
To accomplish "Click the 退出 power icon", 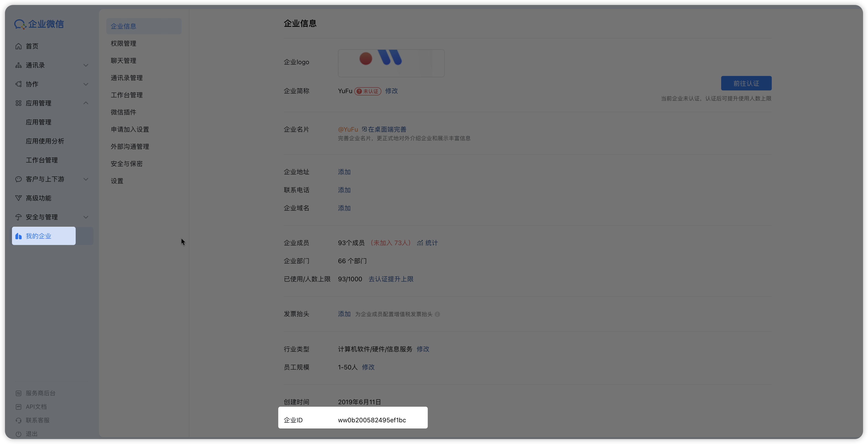I will (19, 434).
